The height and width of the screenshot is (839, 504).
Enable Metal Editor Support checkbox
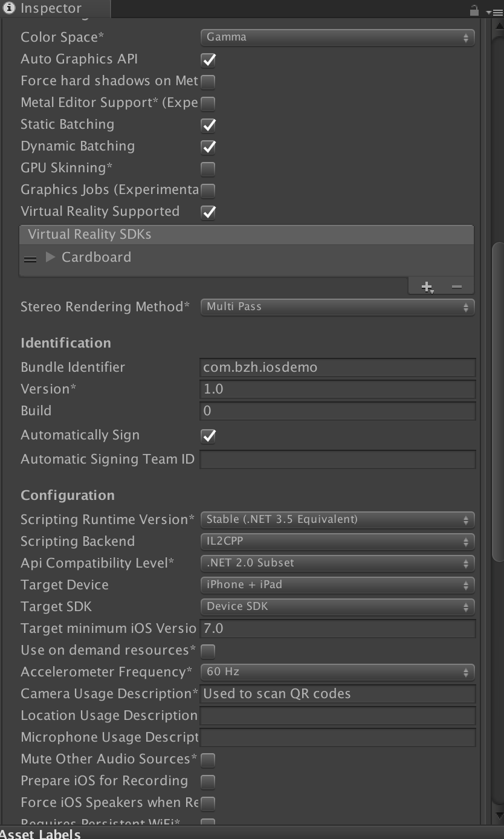click(208, 103)
